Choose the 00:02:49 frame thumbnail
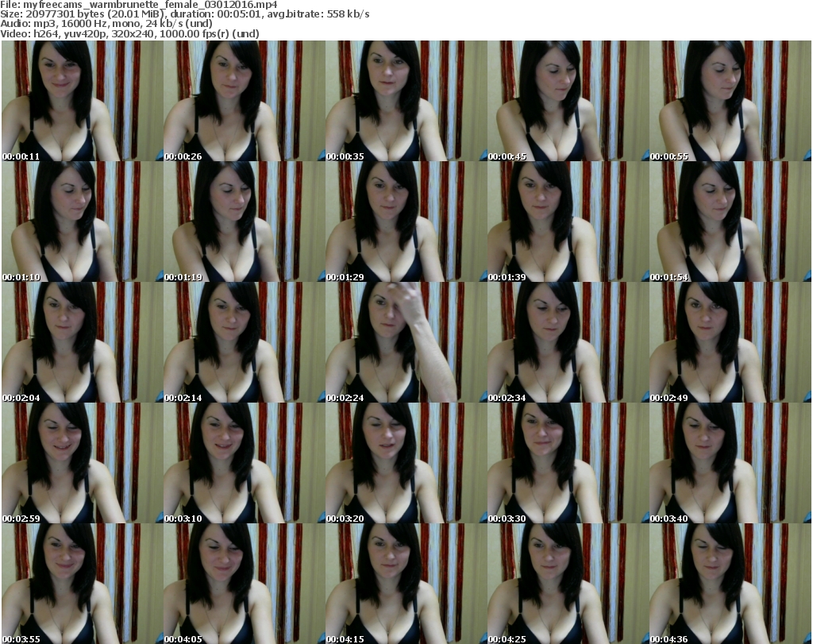Viewport: 813px width, 644px height. coord(730,342)
